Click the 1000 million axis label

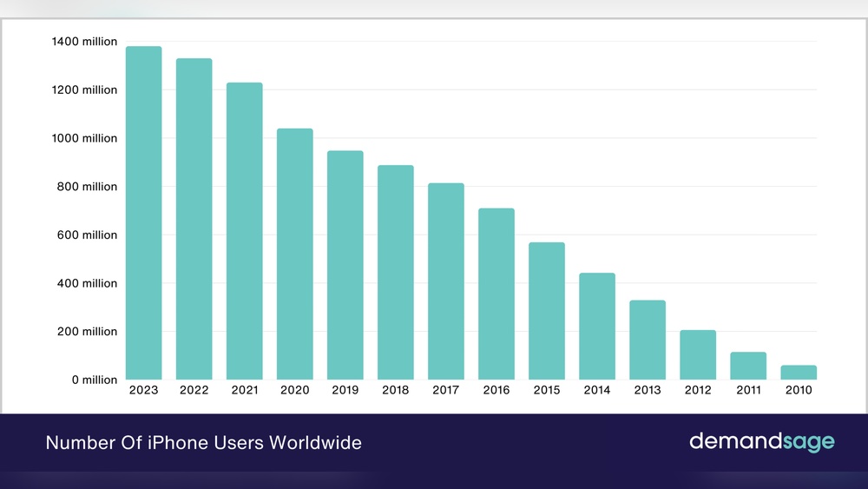(x=84, y=138)
